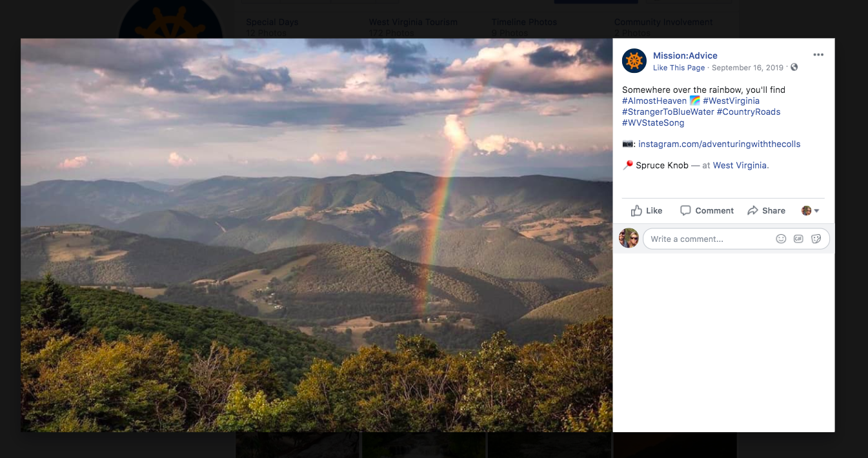Follow the instagram.com/adventuringwiththecolls link

tap(719, 144)
